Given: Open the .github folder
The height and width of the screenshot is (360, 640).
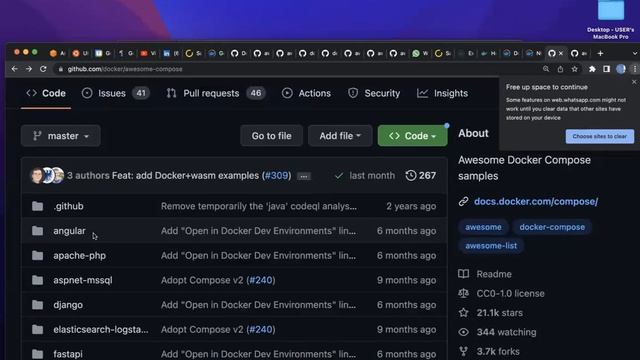Looking at the screenshot, I should 68,206.
